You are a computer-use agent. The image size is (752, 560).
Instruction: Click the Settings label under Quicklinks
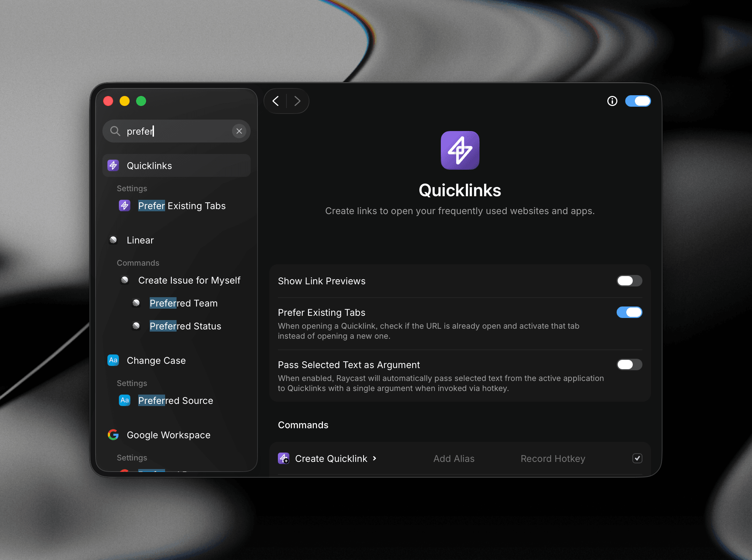pyautogui.click(x=132, y=188)
